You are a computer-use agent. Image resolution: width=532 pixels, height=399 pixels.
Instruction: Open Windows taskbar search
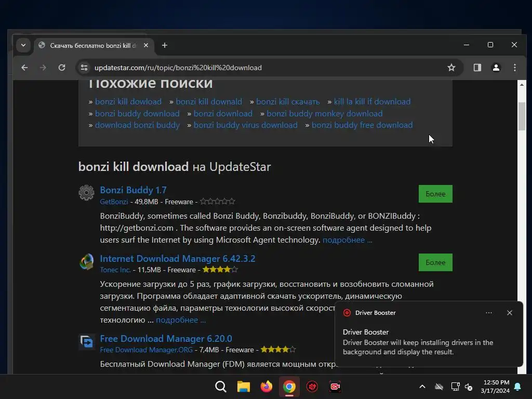pos(220,387)
